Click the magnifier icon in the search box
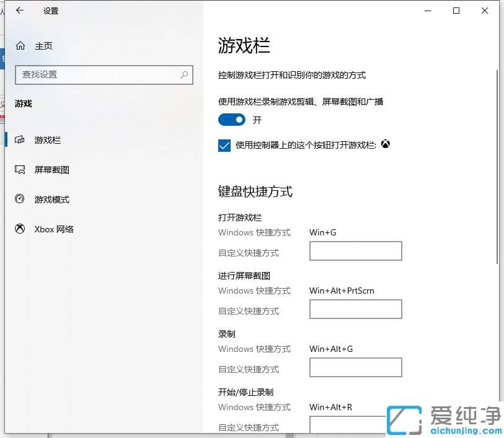 (183, 74)
